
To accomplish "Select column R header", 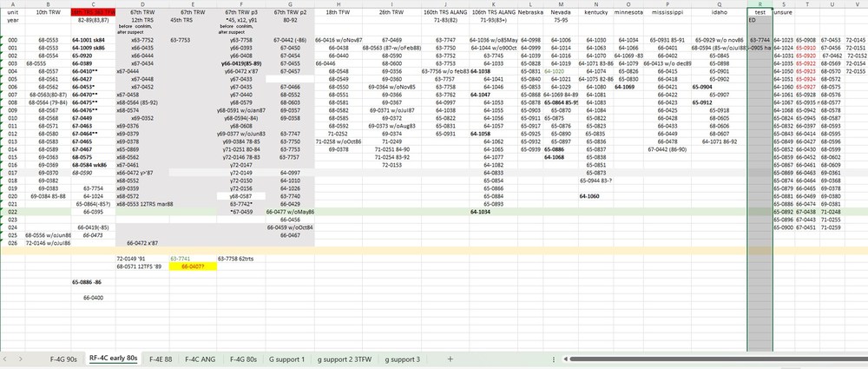I will [x=760, y=3].
